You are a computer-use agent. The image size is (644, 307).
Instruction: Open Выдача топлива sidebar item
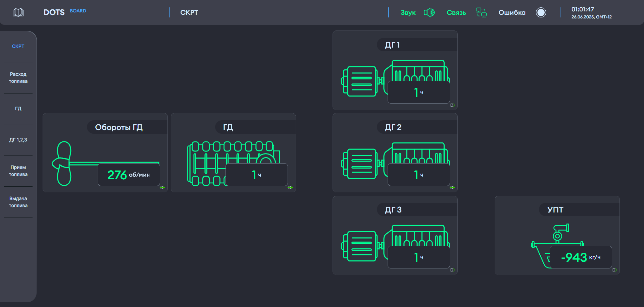click(18, 202)
